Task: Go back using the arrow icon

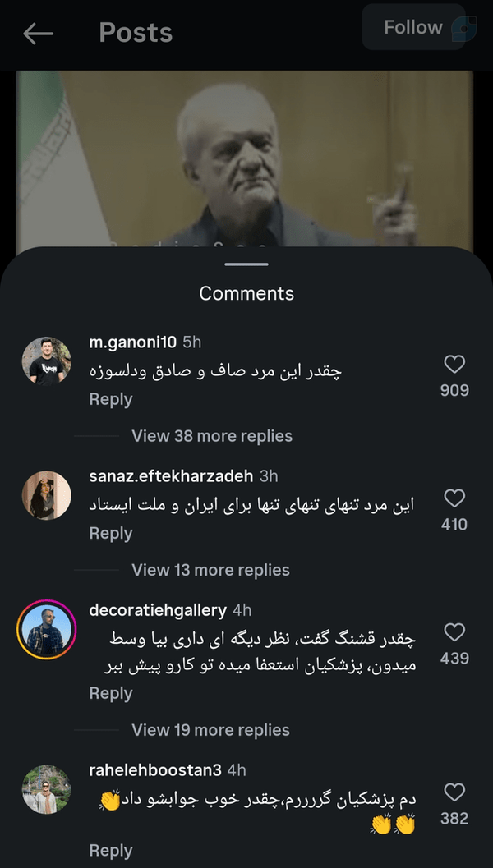Action: tap(38, 34)
